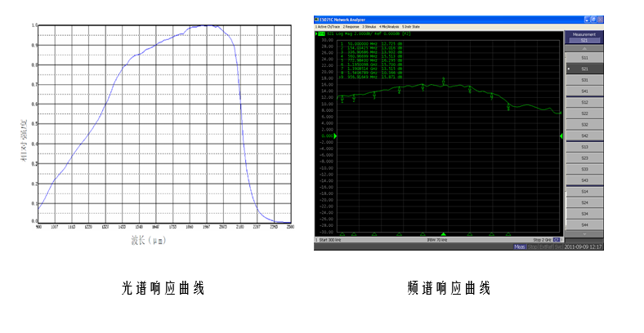Viewport: 644px width, 333px height.
Task: Click the active marker triangle on bottom axis
Action: click(x=444, y=234)
